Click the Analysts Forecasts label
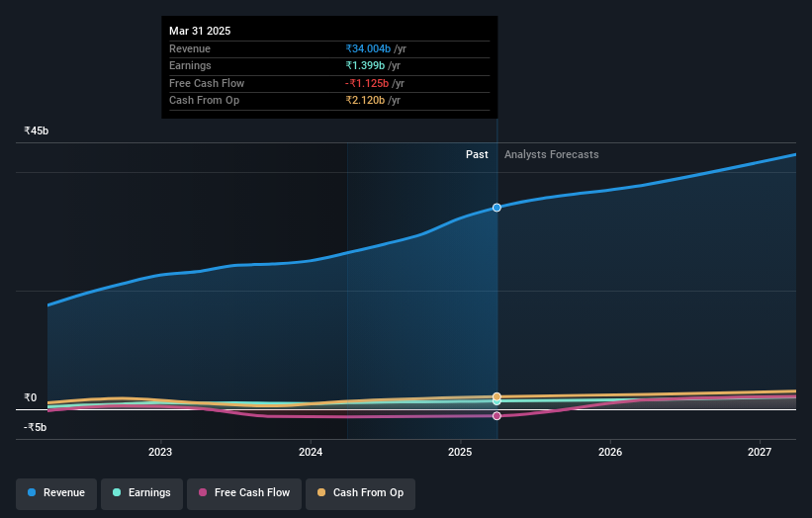 (x=552, y=155)
